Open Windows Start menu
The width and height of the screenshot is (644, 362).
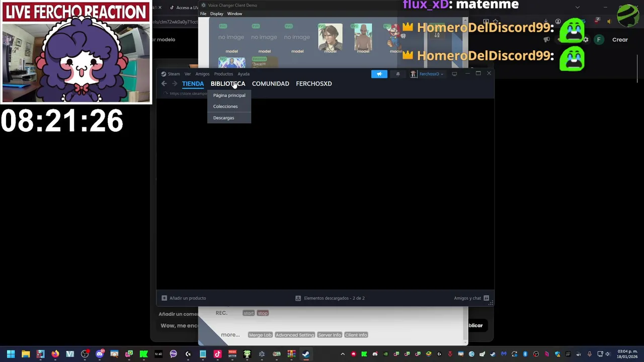click(11, 354)
